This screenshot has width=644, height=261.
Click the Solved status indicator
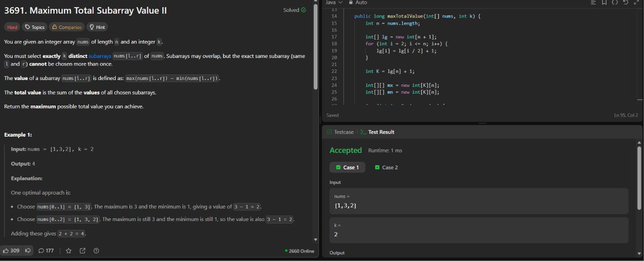click(294, 10)
